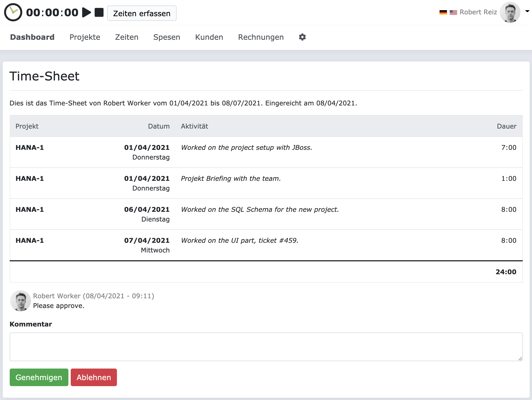532x400 pixels.
Task: Navigate to Spesen page
Action: 167,37
